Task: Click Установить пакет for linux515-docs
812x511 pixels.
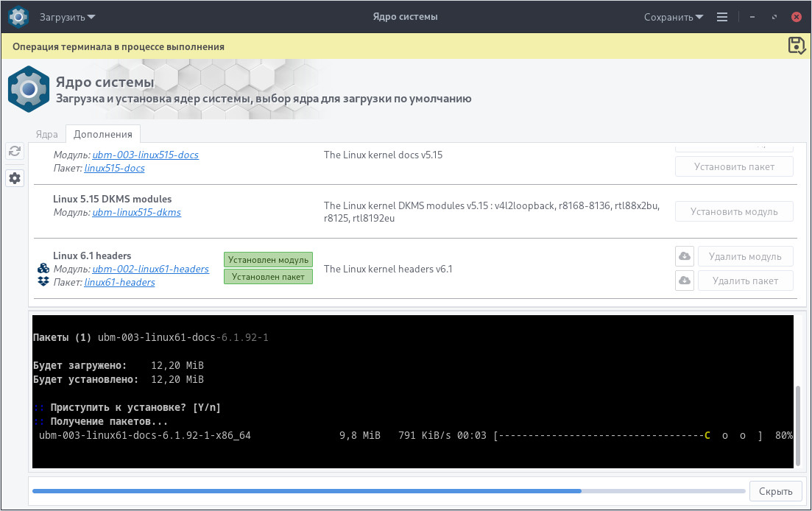Action: (x=734, y=166)
